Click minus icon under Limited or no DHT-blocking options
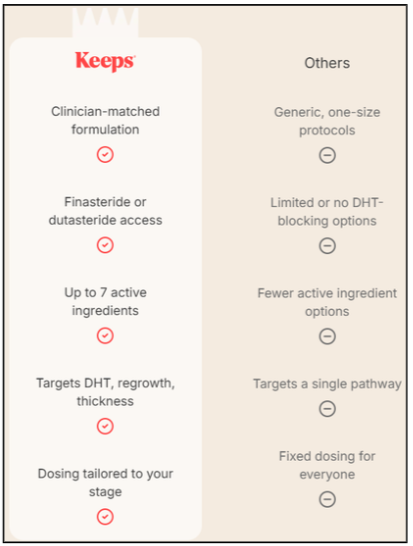This screenshot has width=413, height=546. pos(327,246)
